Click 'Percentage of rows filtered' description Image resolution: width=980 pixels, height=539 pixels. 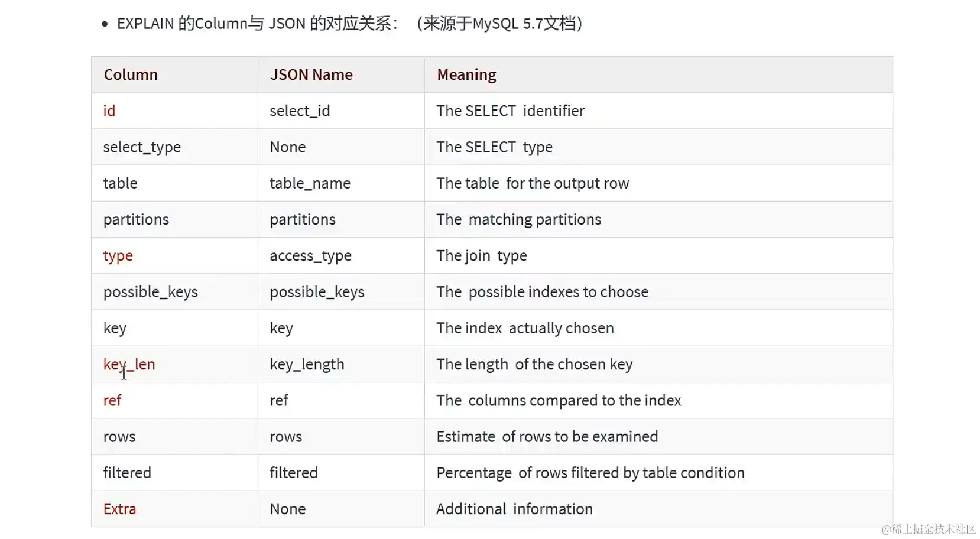590,473
